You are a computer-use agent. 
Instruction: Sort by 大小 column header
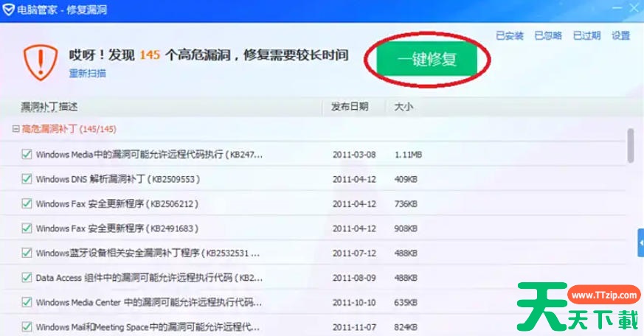[x=404, y=107]
